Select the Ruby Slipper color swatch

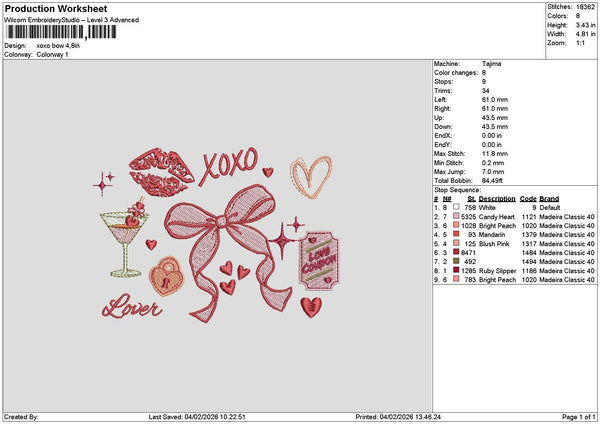[455, 270]
